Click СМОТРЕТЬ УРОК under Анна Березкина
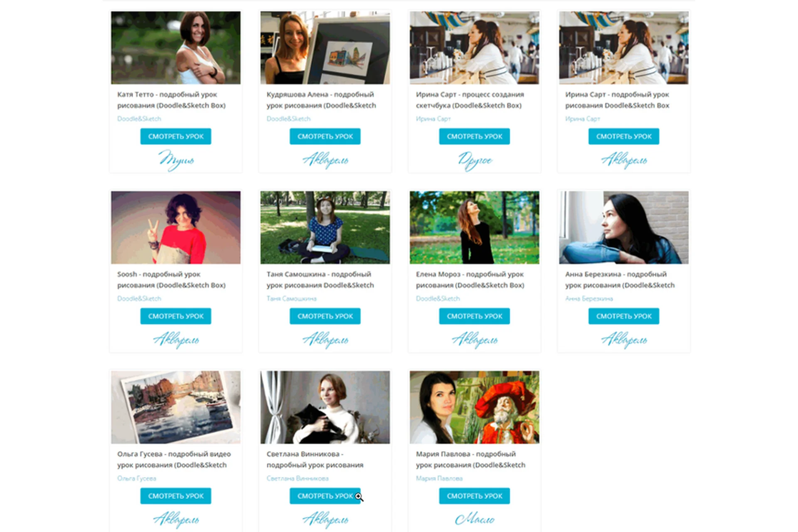This screenshot has height=532, width=798. [x=623, y=316]
